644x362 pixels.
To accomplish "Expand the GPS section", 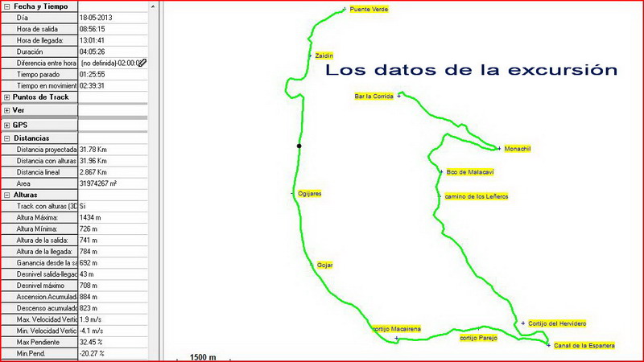I will click(x=7, y=125).
